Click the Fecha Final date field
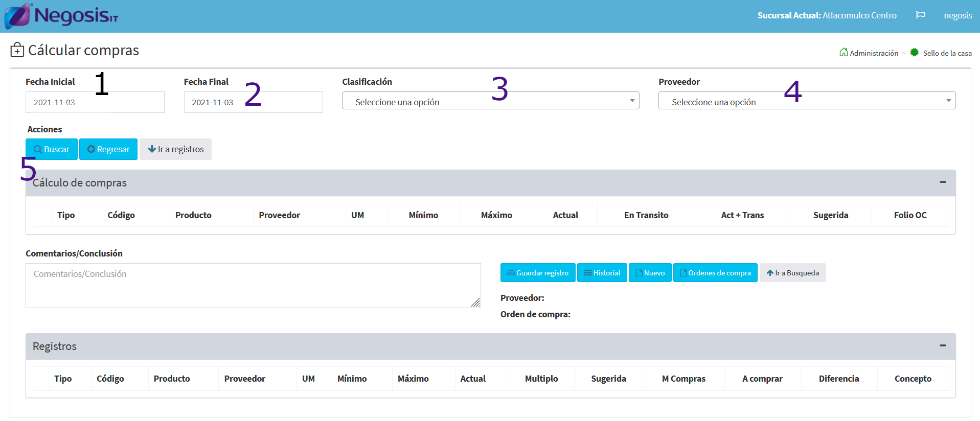 coord(253,102)
